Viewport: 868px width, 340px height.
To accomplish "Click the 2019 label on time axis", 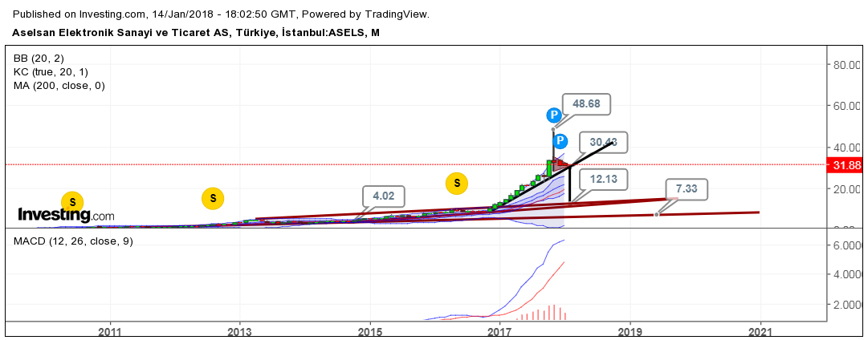I will point(630,332).
